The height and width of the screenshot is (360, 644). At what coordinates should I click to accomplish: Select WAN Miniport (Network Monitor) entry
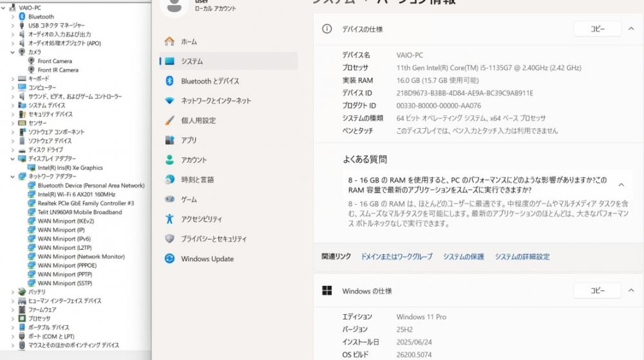point(81,256)
